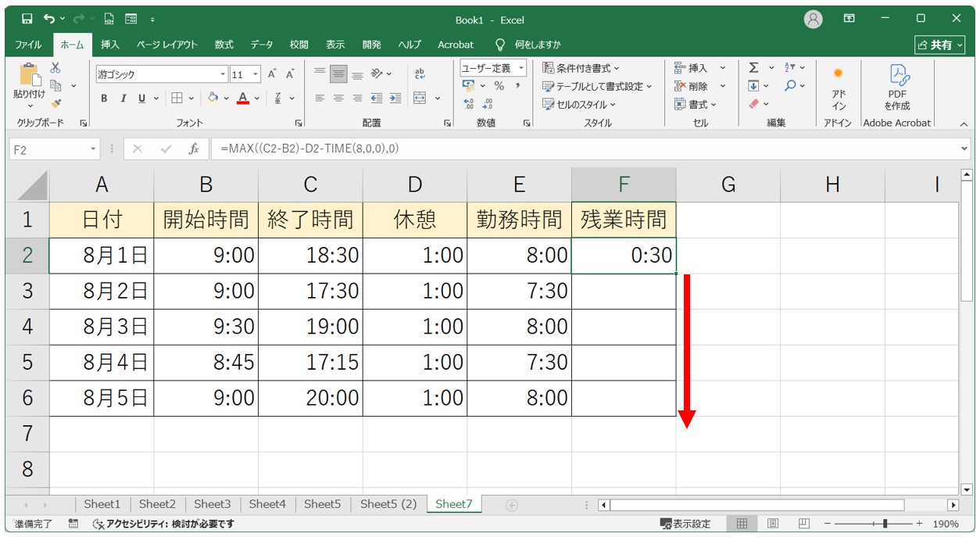Image resolution: width=980 pixels, height=537 pixels.
Task: Click the 何をしますか search field
Action: 529,45
